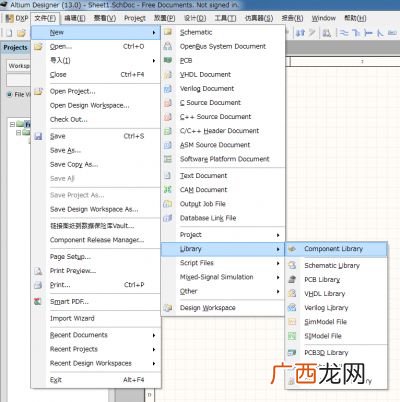Choose Page Setup... entry
Viewport: 400px width, 402px height.
pos(96,257)
